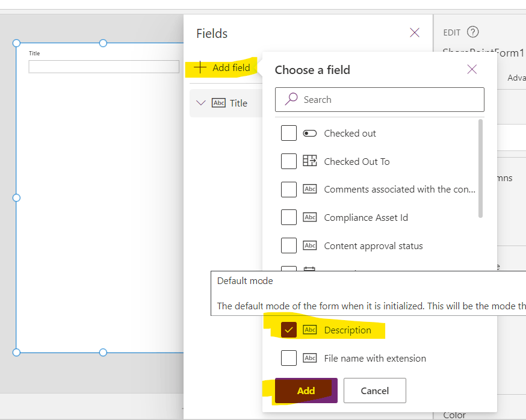This screenshot has height=420, width=526.
Task: Select the Checked out field label
Action: 350,134
